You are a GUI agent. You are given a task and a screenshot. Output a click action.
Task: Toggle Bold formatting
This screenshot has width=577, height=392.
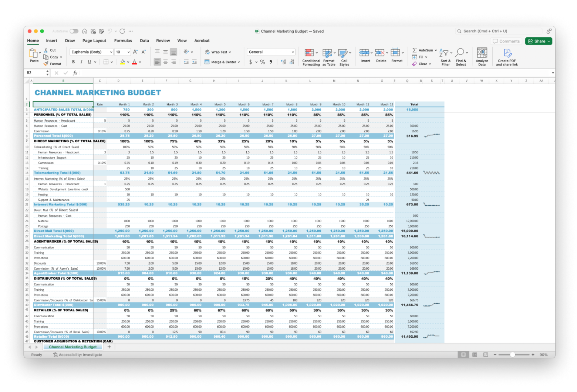73,62
